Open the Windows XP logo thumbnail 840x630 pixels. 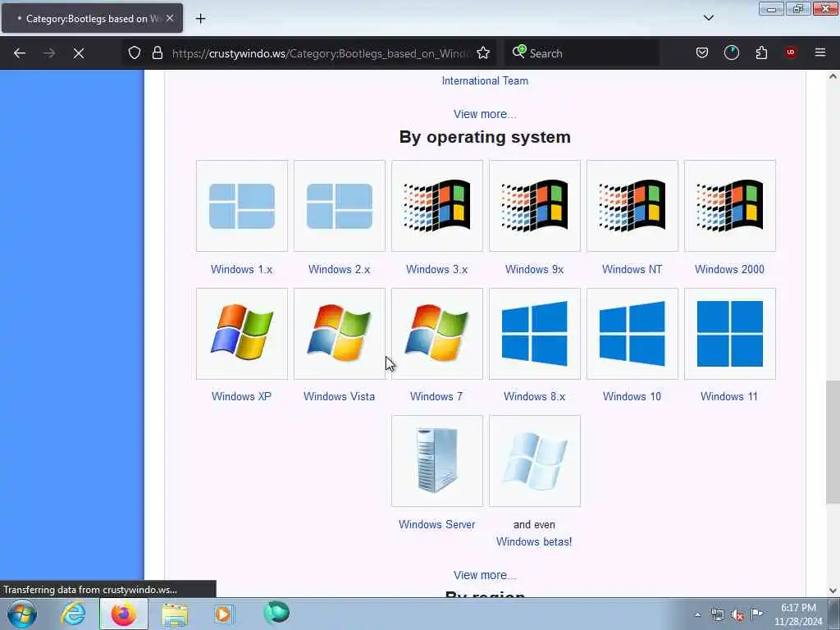242,334
